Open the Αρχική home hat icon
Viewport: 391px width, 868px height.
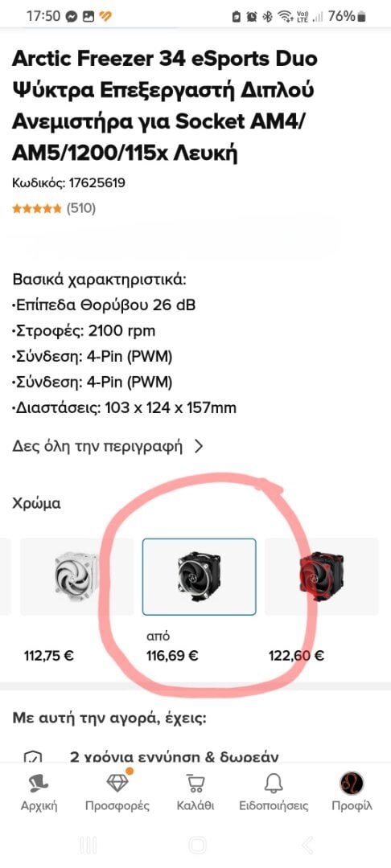pyautogui.click(x=39, y=783)
